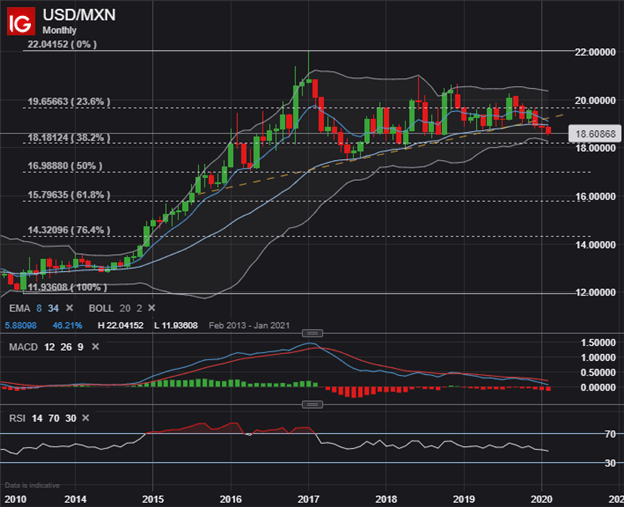Click the Monthly timeframe label

[59, 30]
